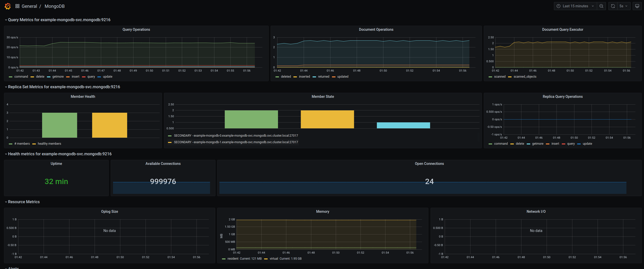Open the 5s refresh interval dropdown
This screenshot has height=269, width=644.
tap(623, 6)
